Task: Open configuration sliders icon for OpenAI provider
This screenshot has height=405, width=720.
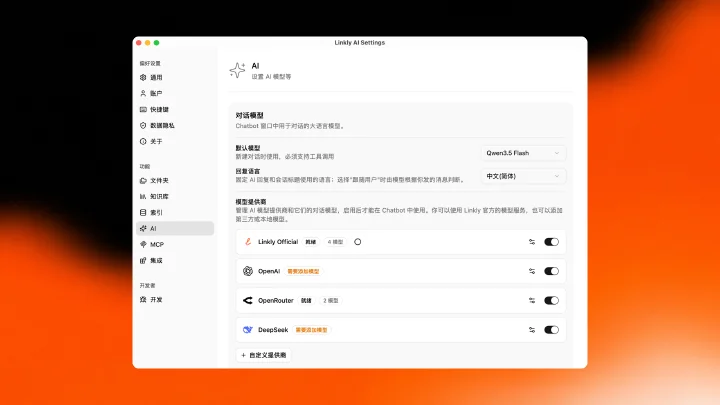Action: pyautogui.click(x=532, y=271)
